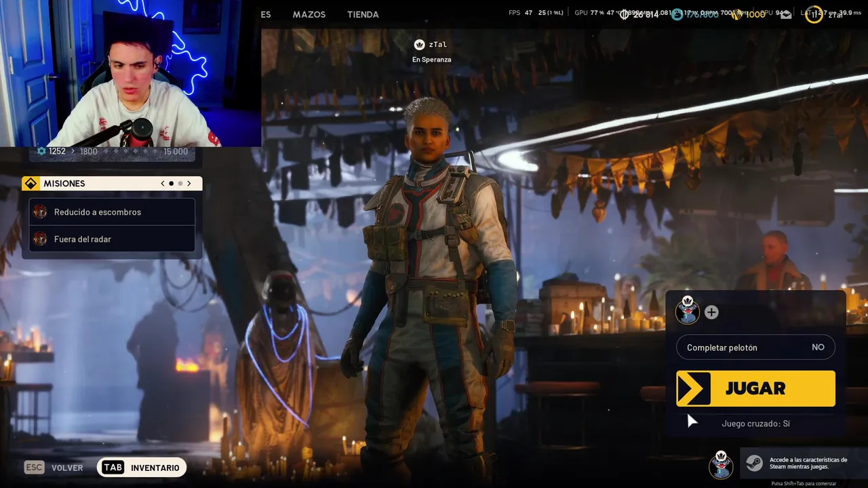Click the 1252 experience gear icon

(41, 151)
